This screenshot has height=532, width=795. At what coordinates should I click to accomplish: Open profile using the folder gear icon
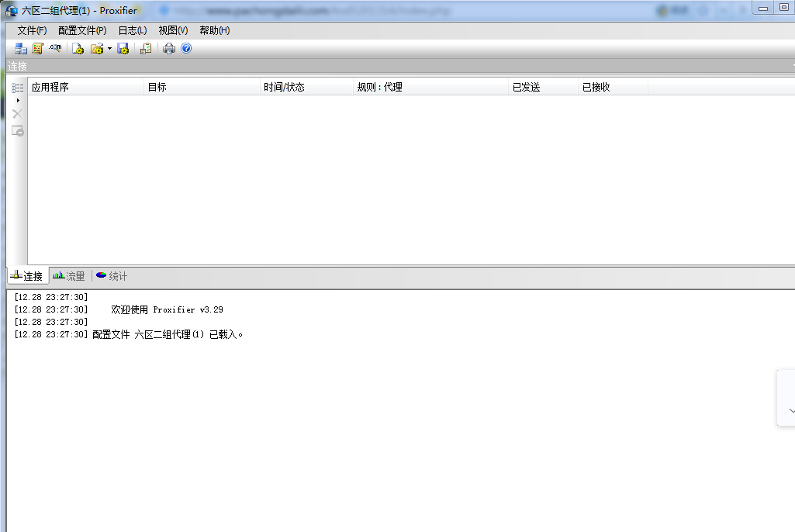point(97,49)
